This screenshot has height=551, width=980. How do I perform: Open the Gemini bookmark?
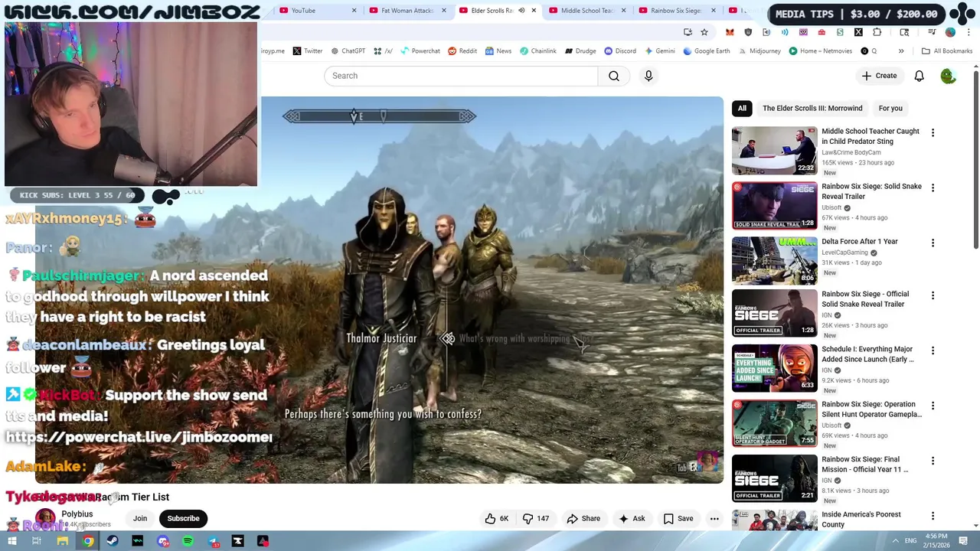point(660,51)
